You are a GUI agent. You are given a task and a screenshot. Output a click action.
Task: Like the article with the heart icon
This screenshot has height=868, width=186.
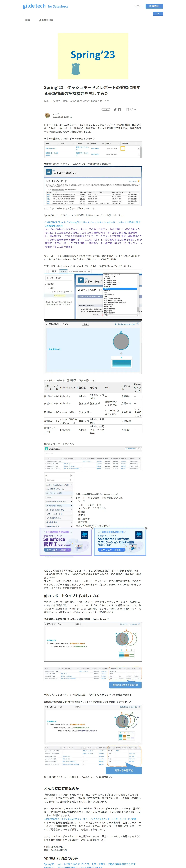[x=132, y=110]
